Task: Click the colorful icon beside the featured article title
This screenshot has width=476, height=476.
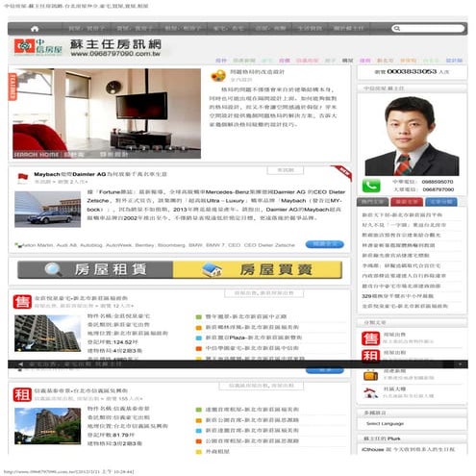Action: pyautogui.click(x=218, y=76)
